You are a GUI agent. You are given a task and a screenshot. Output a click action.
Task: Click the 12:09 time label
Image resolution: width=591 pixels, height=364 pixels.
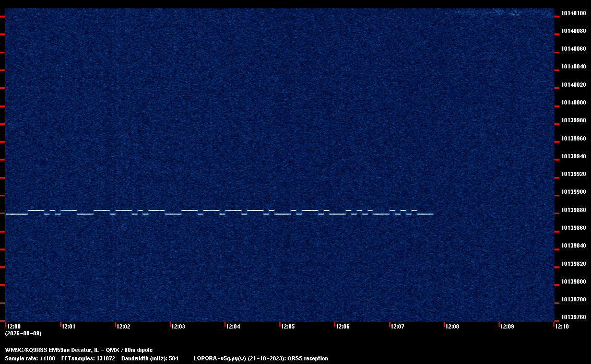(x=507, y=326)
